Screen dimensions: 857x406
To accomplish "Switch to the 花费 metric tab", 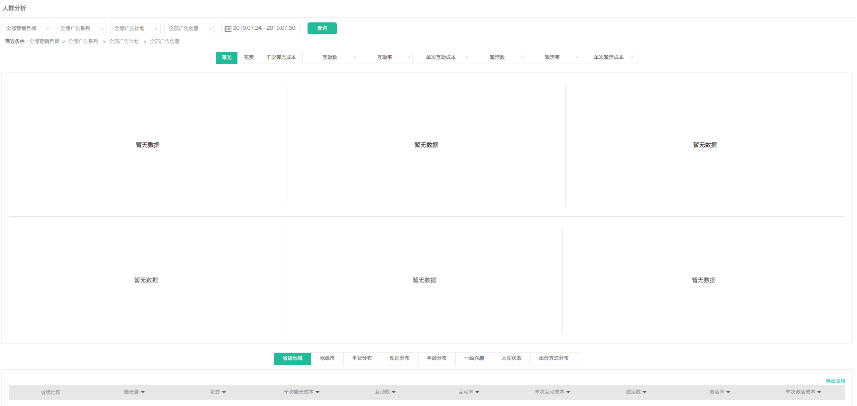I will 248,58.
